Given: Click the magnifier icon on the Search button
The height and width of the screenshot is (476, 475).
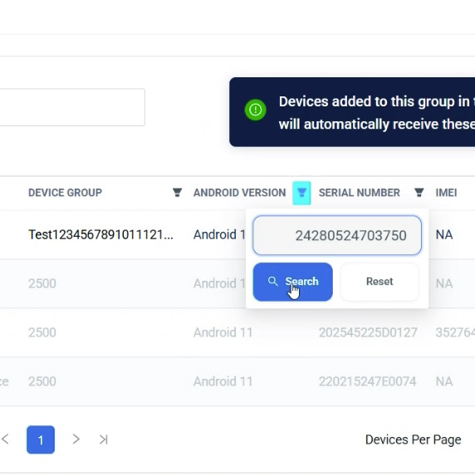Looking at the screenshot, I should 272,282.
